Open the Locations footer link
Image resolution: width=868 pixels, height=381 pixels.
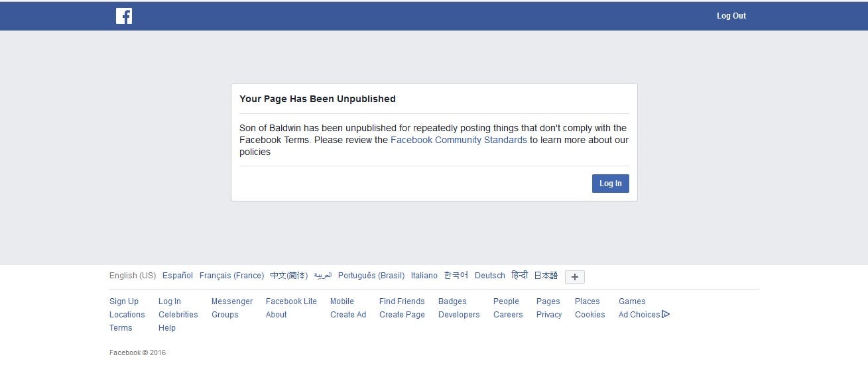pos(127,315)
